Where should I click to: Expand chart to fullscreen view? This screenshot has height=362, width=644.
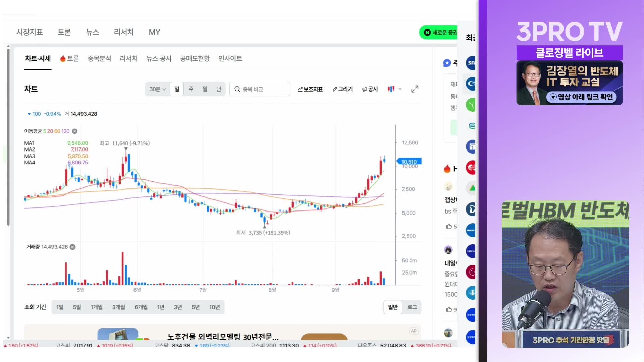coord(415,89)
